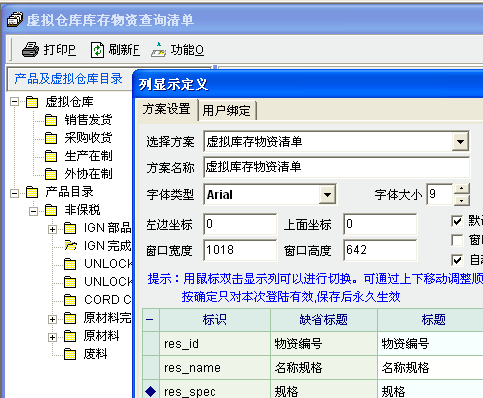The width and height of the screenshot is (483, 398).
Task: Click the diamond row marker beside res_spec
Action: coord(151,391)
